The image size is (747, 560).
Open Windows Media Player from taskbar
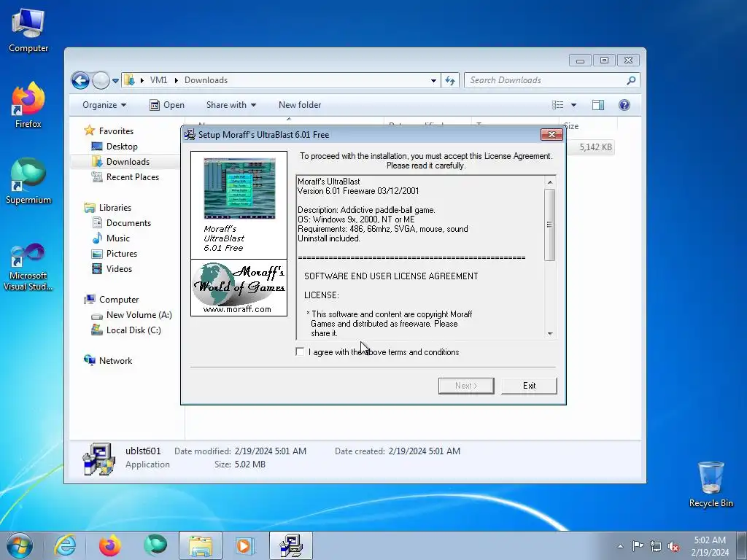coord(245,545)
